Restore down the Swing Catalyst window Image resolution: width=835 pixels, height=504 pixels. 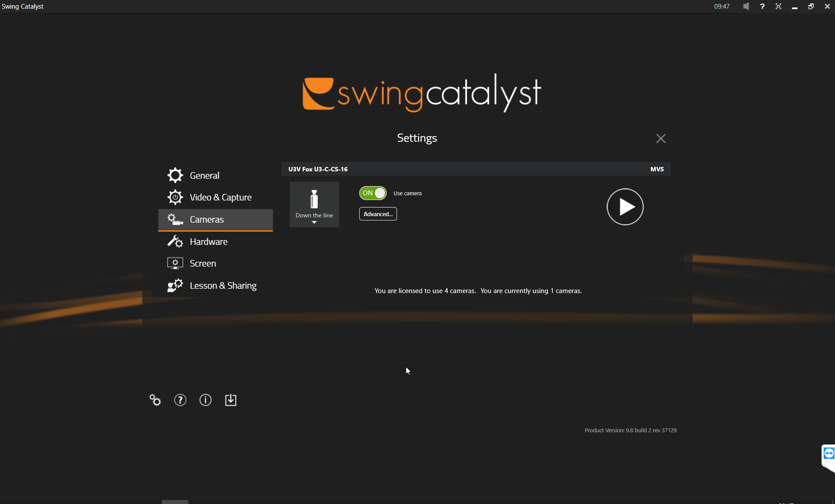pyautogui.click(x=811, y=7)
